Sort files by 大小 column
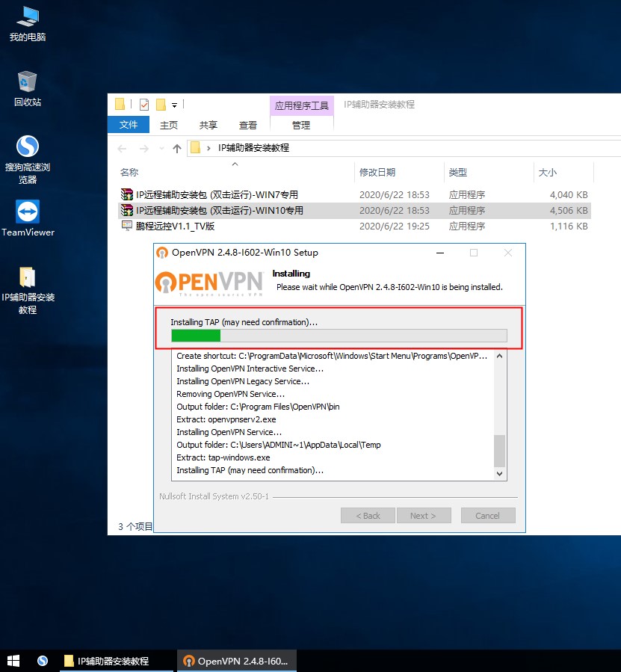The height and width of the screenshot is (672, 621). (x=547, y=172)
